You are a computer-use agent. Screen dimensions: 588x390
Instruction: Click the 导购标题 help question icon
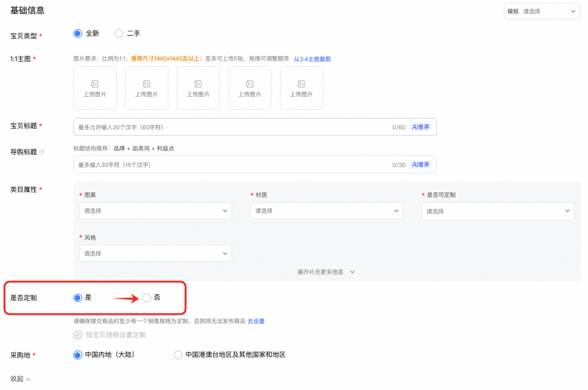[x=42, y=152]
